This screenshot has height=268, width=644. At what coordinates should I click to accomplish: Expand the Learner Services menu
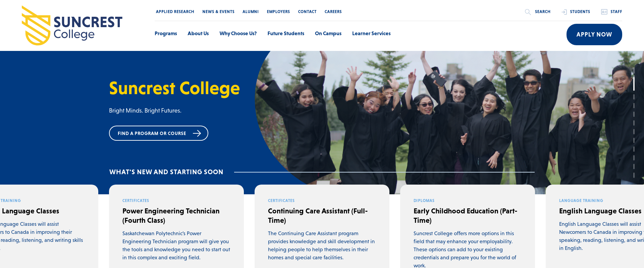tap(371, 33)
